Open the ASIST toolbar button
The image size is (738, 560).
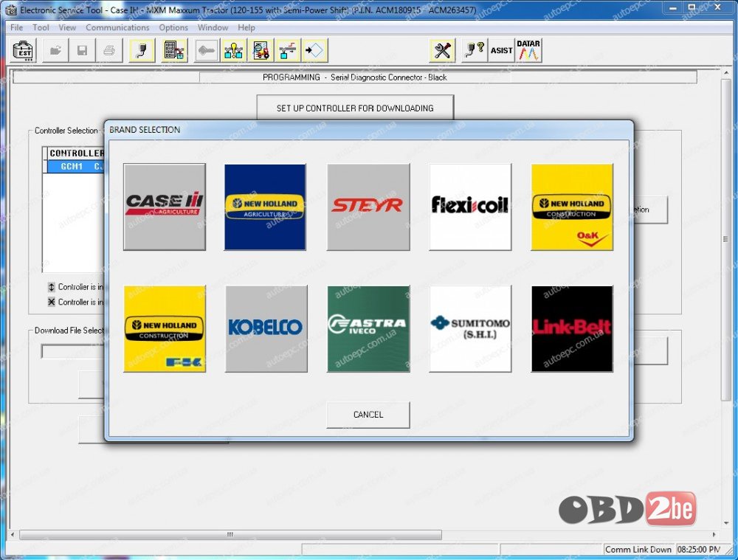click(x=501, y=50)
